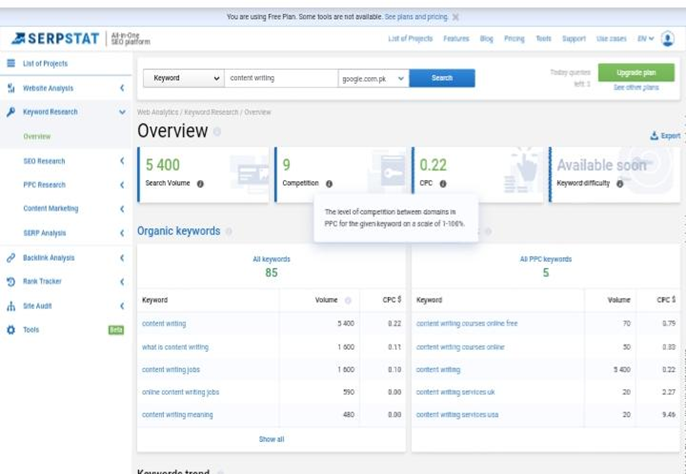Image resolution: width=686 pixels, height=474 pixels.
Task: Click Rank Tracker icon in sidebar
Action: pos(11,281)
